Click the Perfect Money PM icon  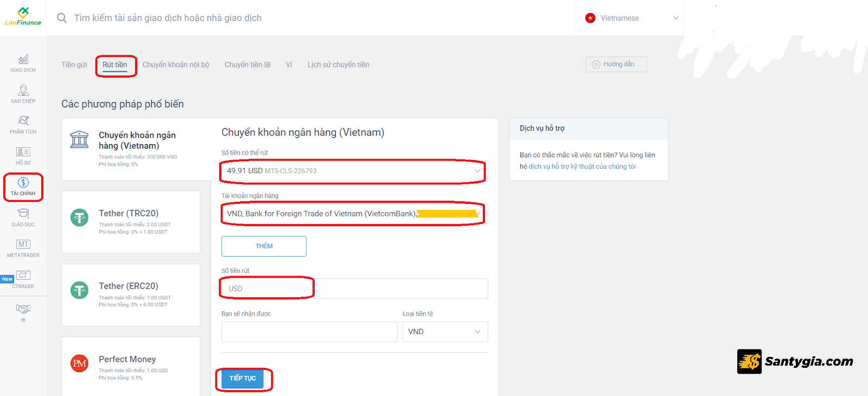click(80, 363)
